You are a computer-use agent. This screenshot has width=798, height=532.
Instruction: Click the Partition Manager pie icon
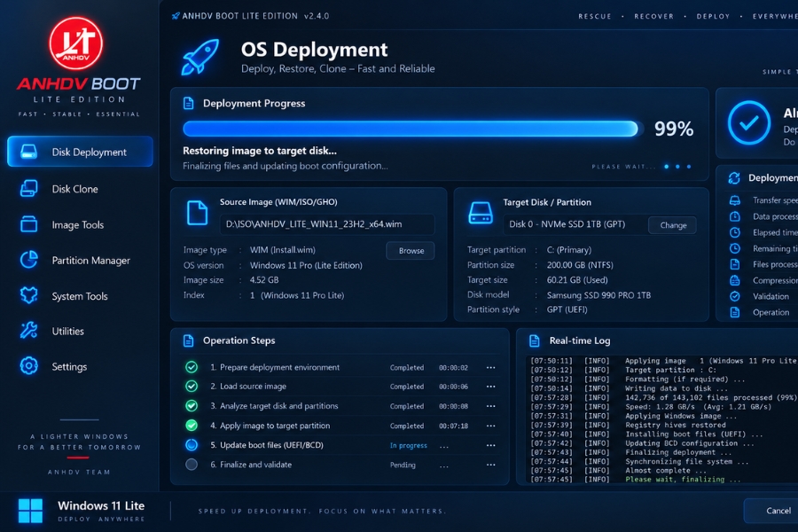tap(29, 260)
